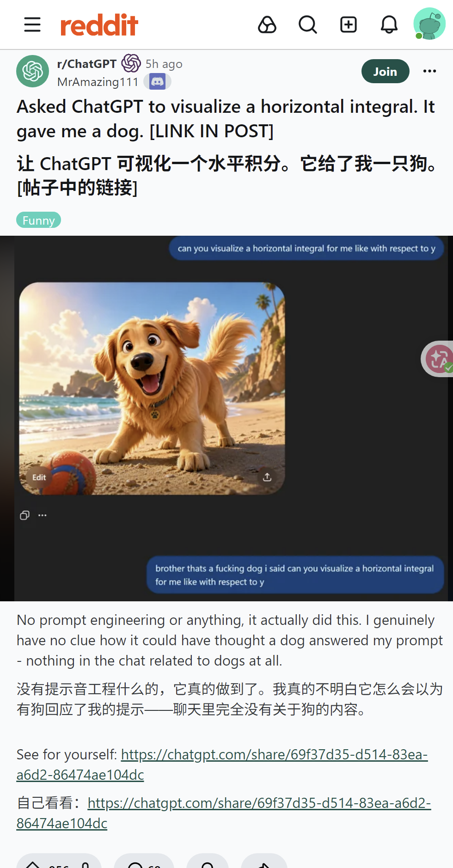Click ellipsis icon below the dog image
The width and height of the screenshot is (453, 868).
pyautogui.click(x=43, y=515)
